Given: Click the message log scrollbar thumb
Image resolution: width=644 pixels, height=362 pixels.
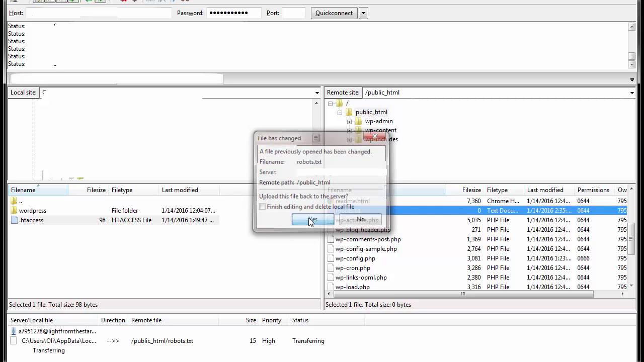Looking at the screenshot, I should [x=632, y=56].
